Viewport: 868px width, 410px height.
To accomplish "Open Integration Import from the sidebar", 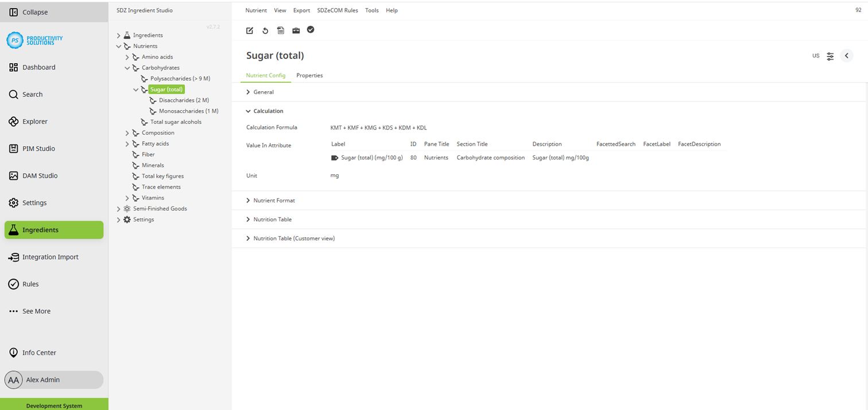I will pos(47,257).
